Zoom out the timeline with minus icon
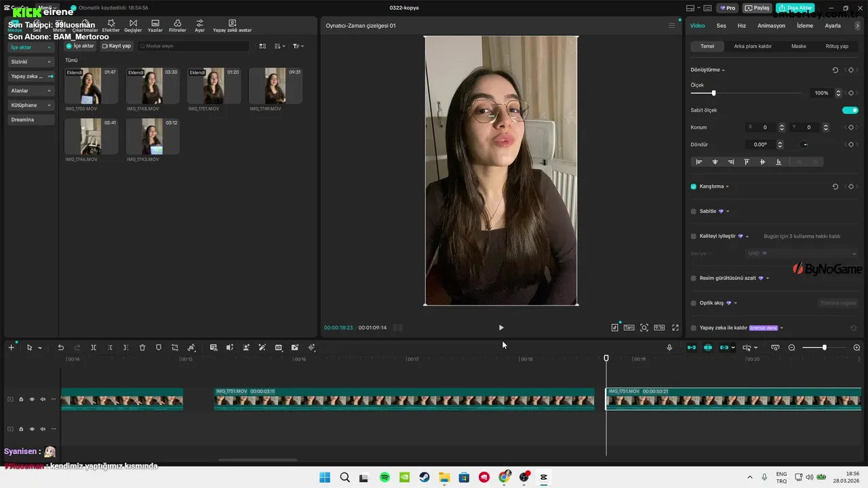868x488 pixels. (x=791, y=348)
